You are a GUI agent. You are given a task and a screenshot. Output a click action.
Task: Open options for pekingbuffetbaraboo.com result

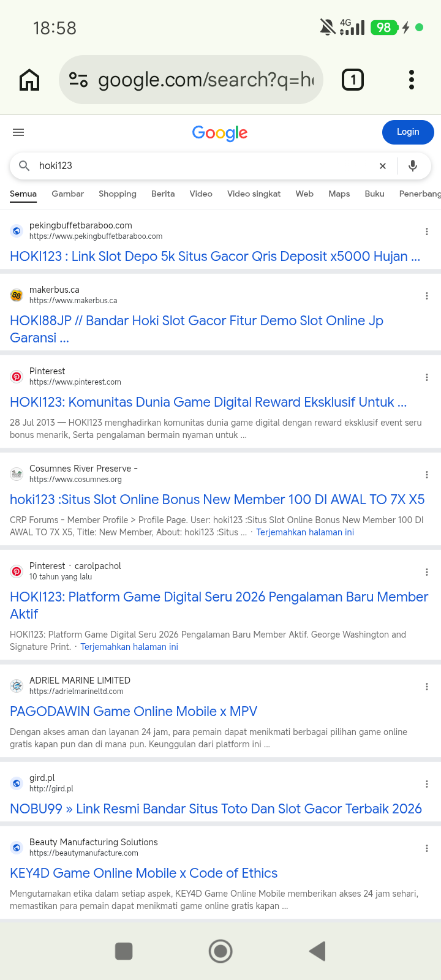[427, 232]
